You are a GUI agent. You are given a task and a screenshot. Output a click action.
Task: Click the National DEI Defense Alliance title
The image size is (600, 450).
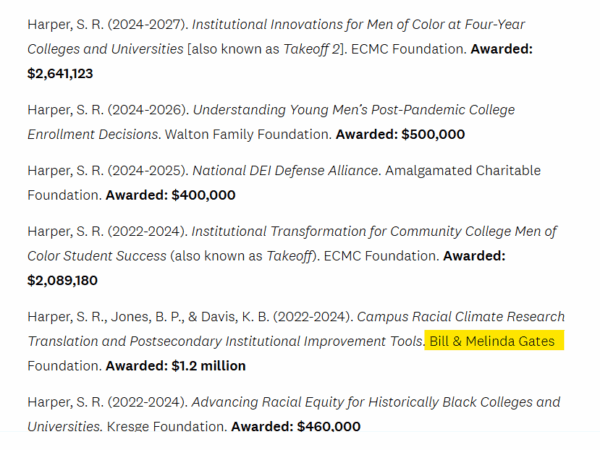click(x=285, y=170)
